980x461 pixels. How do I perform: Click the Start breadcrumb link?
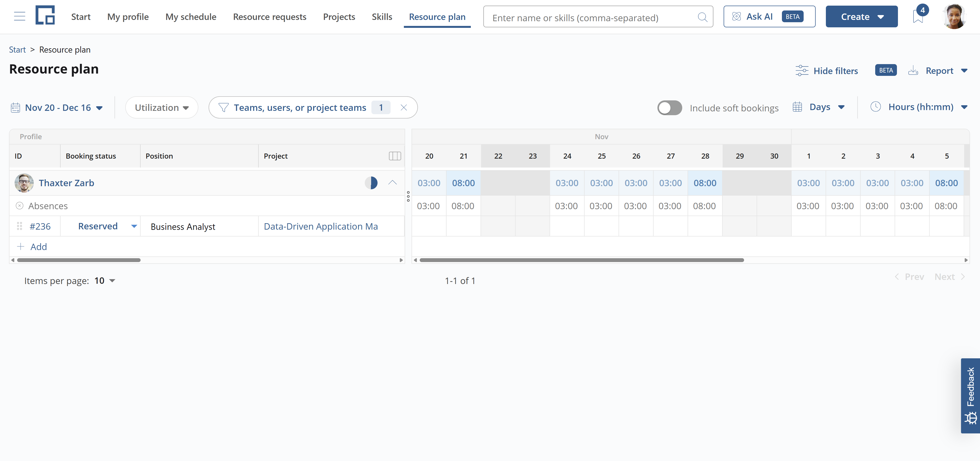tap(17, 50)
